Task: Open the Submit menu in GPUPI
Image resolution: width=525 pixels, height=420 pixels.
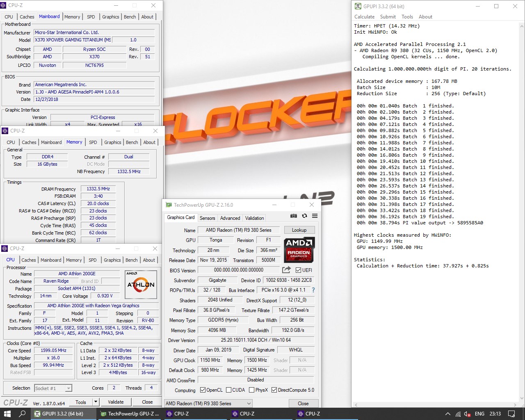Action: pyautogui.click(x=388, y=17)
